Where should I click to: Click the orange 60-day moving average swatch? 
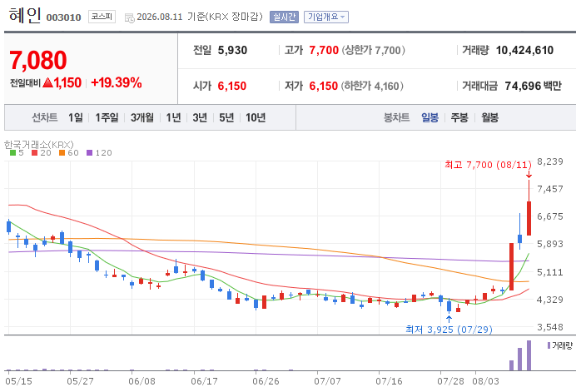point(62,153)
